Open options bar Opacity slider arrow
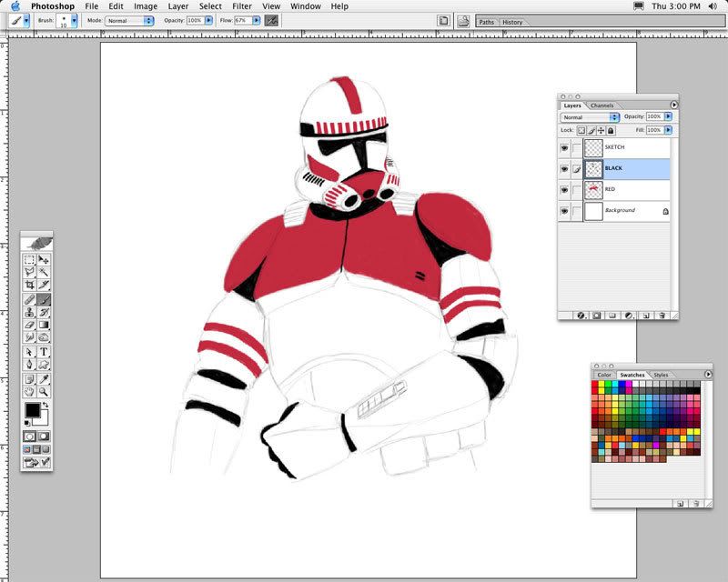The image size is (728, 582). (x=208, y=20)
